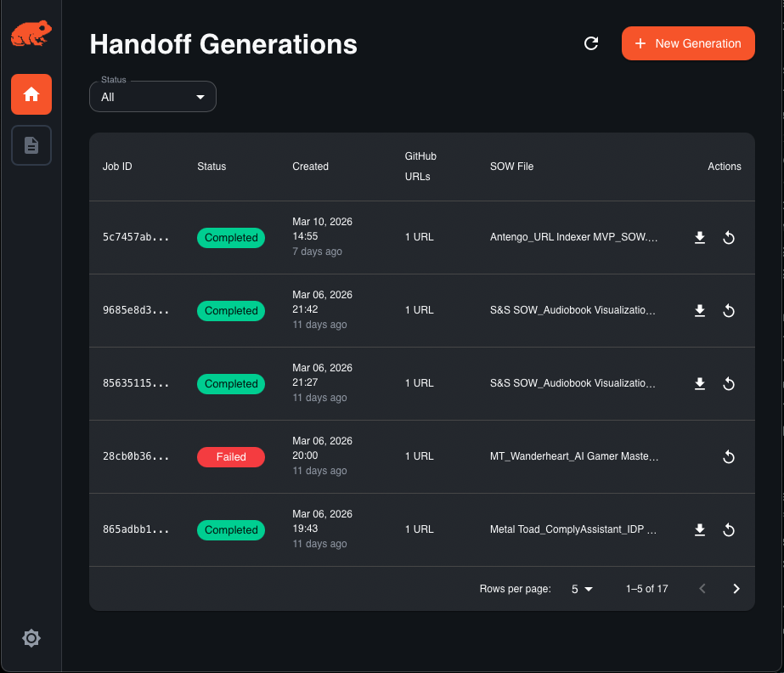Click Mar 06, 2026 20:00 date
Screen dimensions: 784x673
(x=322, y=448)
